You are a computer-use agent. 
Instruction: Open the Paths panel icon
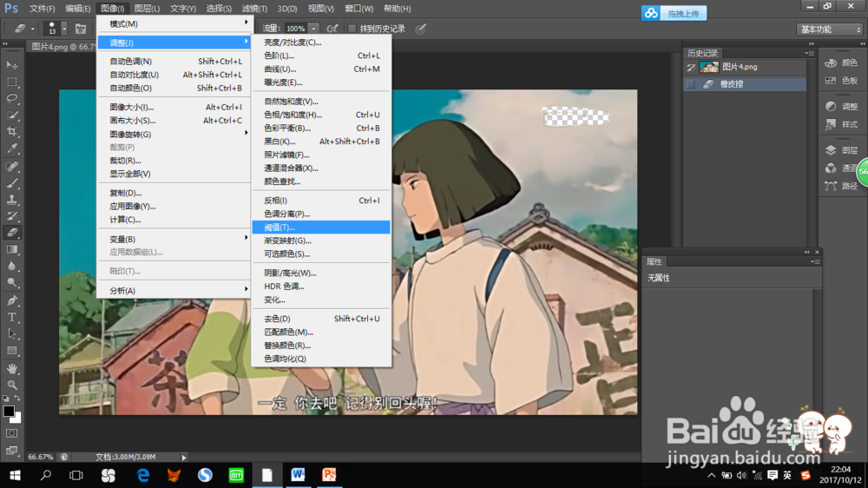click(831, 186)
